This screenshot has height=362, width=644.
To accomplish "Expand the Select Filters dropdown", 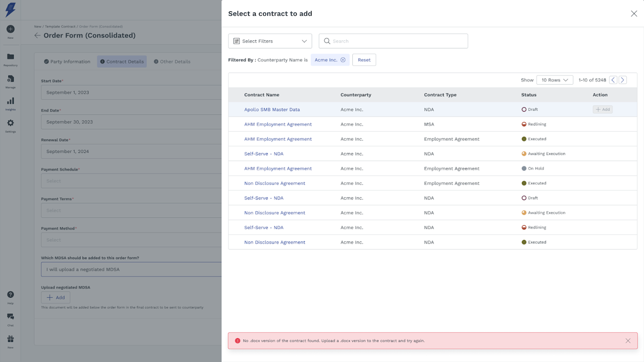I will coord(270,41).
